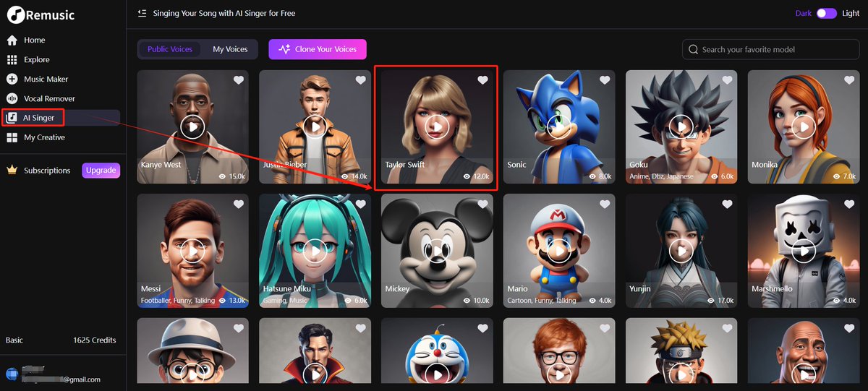Play the Hatsune Miku voice preview
Screen dimensions: 868x391
click(x=315, y=250)
